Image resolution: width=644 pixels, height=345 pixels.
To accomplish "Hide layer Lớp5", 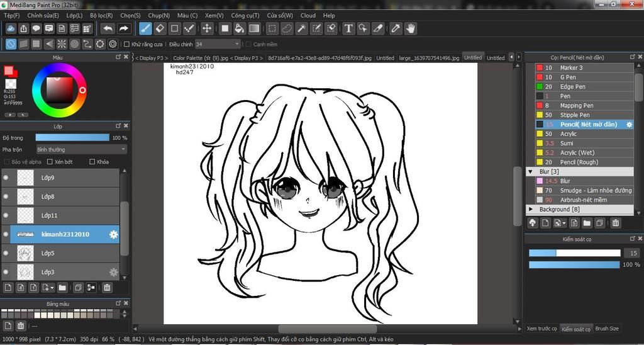I will point(6,253).
